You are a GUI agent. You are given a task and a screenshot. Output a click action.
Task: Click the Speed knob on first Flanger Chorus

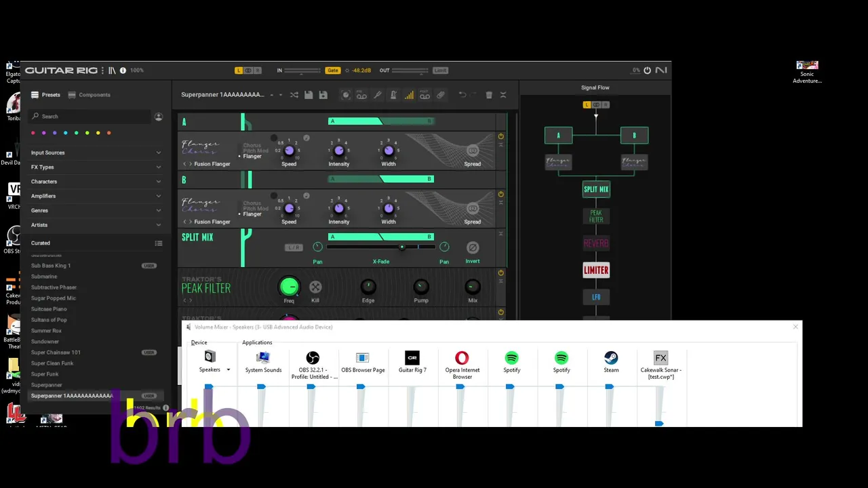(x=289, y=150)
